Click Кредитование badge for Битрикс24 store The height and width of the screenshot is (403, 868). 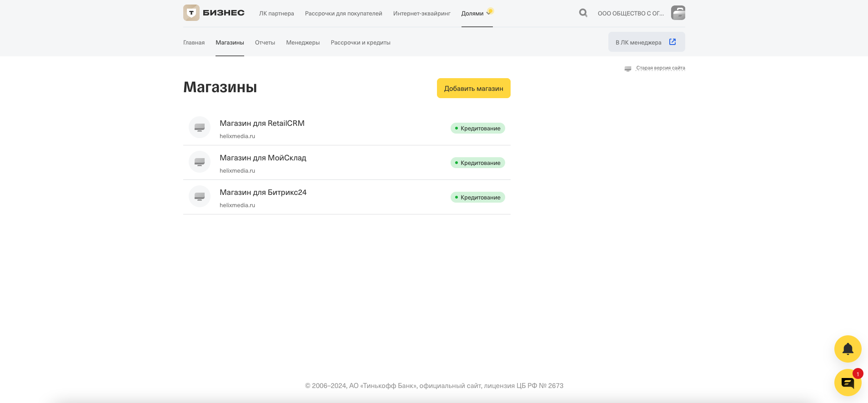pos(477,197)
